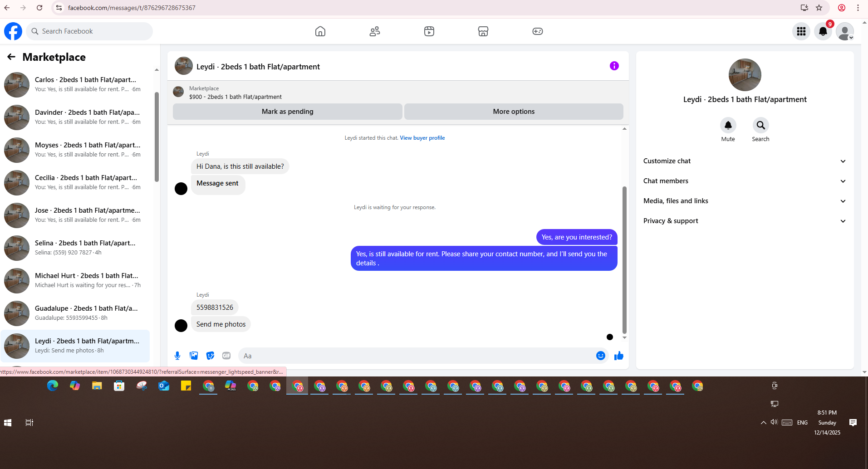Viewport: 868px width, 469px height.
Task: Click Leydi's large profile thumbnail
Action: coord(745,75)
